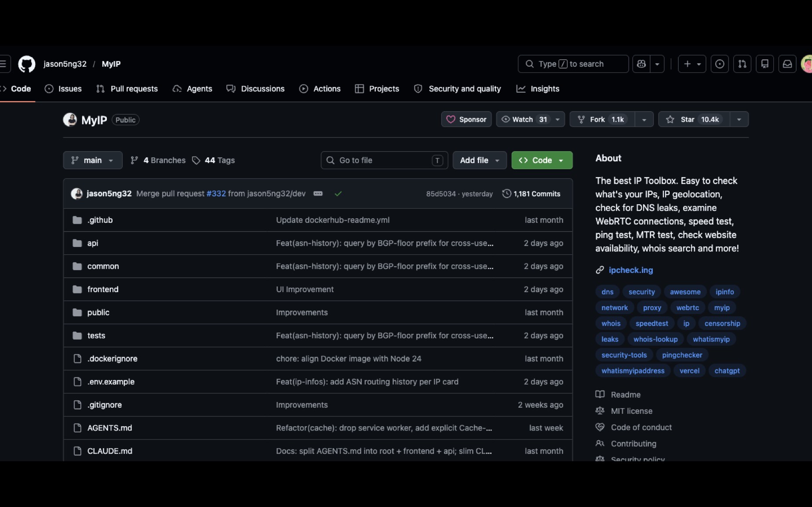Click the Sponsor button
The width and height of the screenshot is (812, 507).
[466, 120]
